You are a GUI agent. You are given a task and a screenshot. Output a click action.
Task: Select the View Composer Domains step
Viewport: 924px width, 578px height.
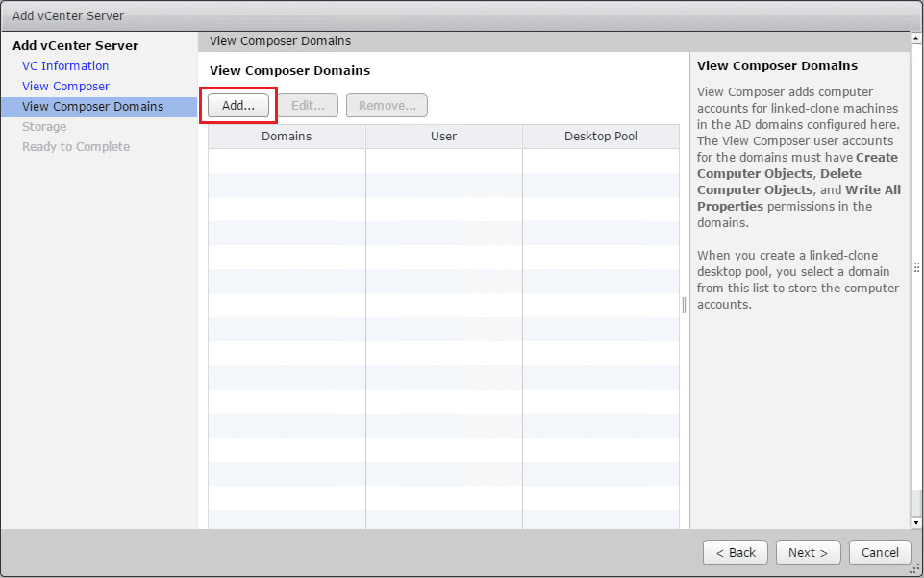point(99,107)
